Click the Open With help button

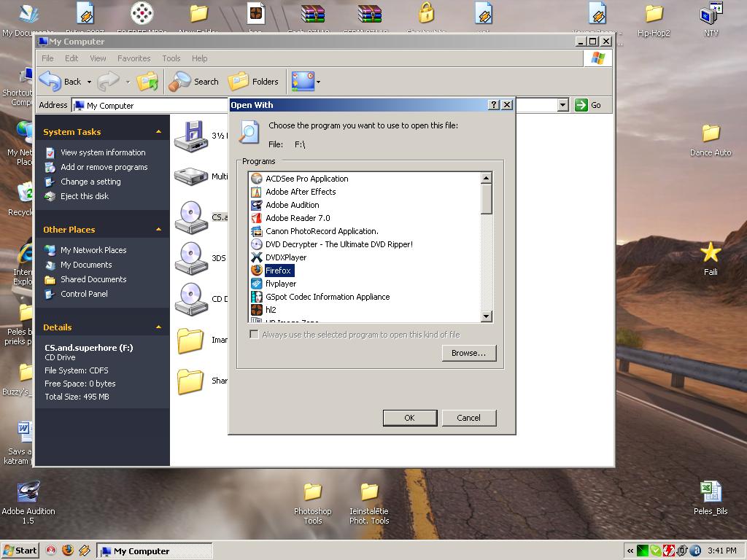[x=494, y=105]
